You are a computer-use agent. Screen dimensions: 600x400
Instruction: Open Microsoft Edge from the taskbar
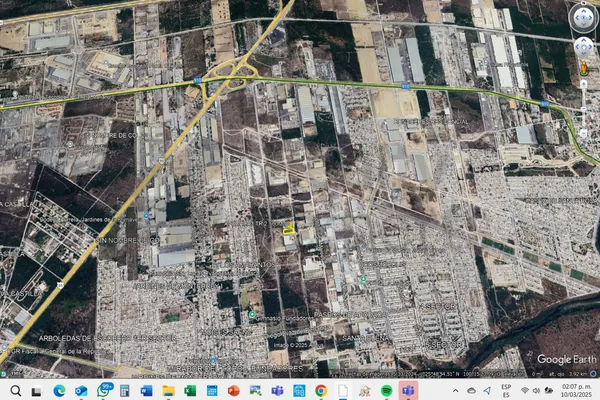58,389
